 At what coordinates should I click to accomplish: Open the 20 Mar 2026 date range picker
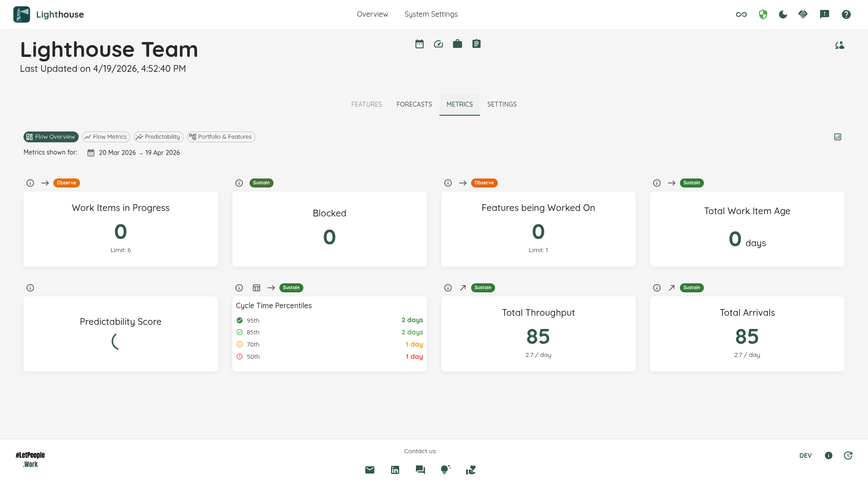coord(134,153)
